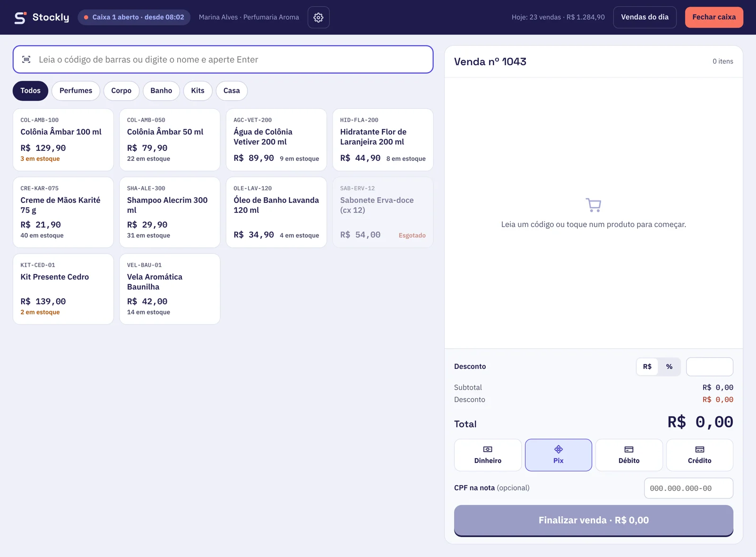The height and width of the screenshot is (557, 756).
Task: Show Todos category products
Action: point(30,91)
